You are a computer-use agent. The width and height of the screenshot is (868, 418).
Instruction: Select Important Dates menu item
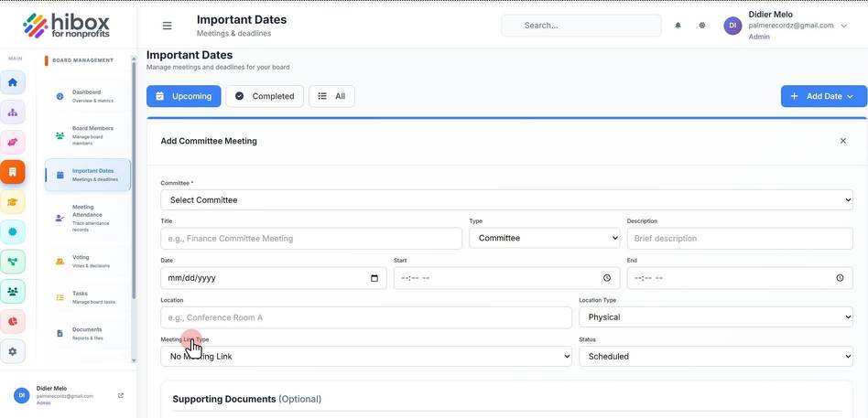88,175
